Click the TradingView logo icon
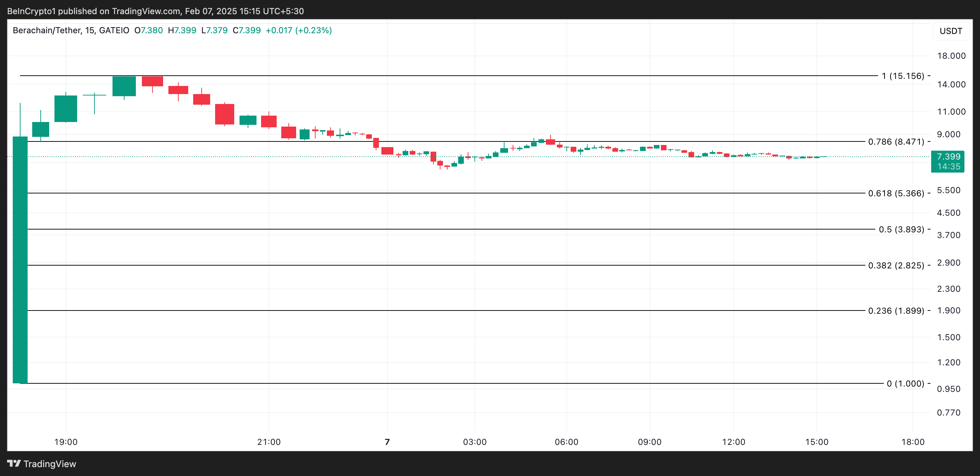980x476 pixels. 14,464
